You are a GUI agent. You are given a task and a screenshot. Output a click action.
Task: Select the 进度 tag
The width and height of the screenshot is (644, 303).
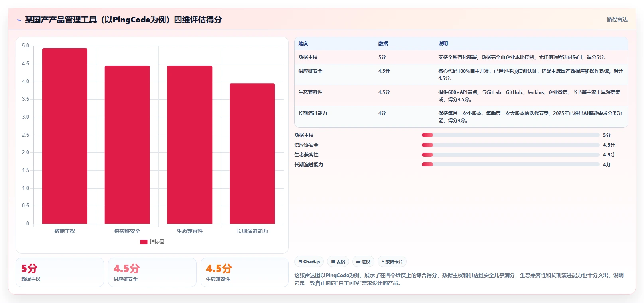pyautogui.click(x=363, y=262)
